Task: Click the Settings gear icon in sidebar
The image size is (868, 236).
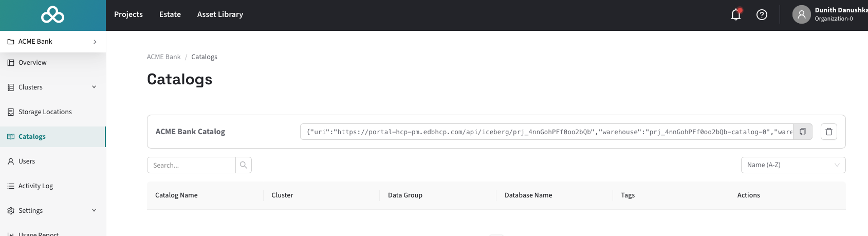Action: (11, 211)
